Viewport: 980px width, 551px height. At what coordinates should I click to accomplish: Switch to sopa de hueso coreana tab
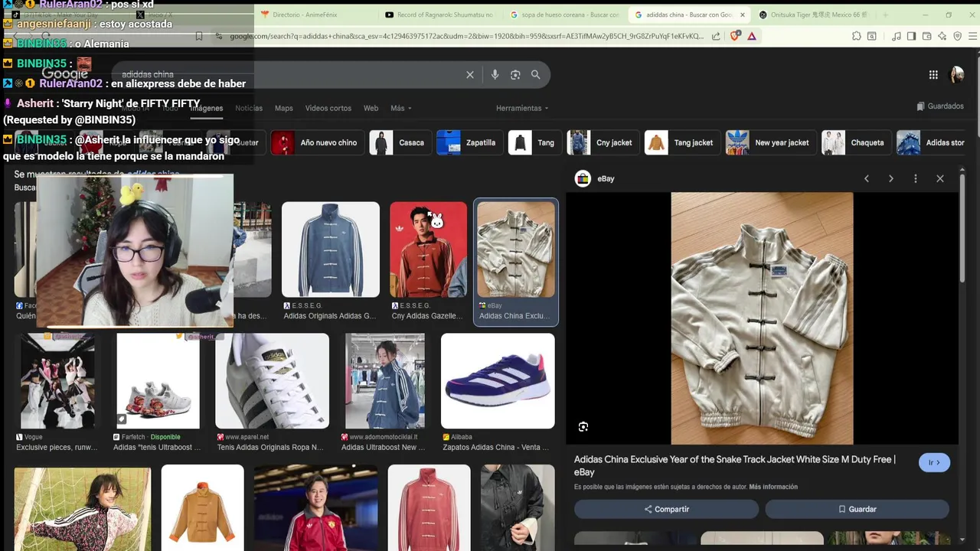(563, 15)
